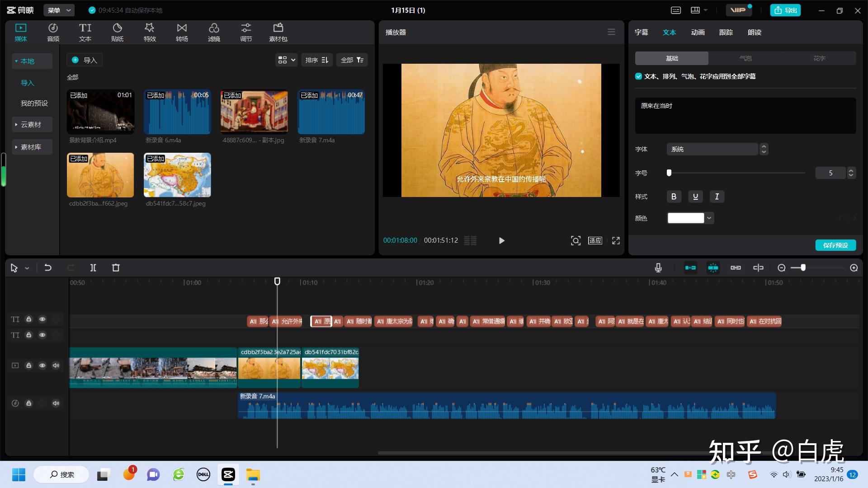Toggle the preview axis center-split icon
This screenshot has width=868, height=488.
[x=758, y=268]
